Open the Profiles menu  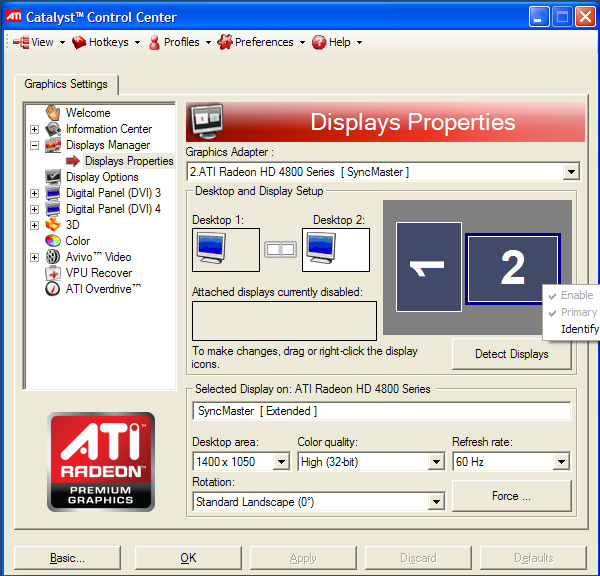coord(180,42)
